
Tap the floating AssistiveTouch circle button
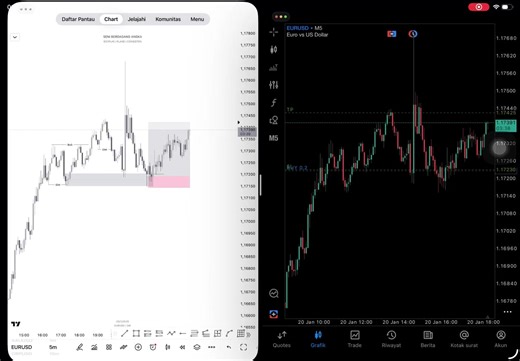point(499,148)
